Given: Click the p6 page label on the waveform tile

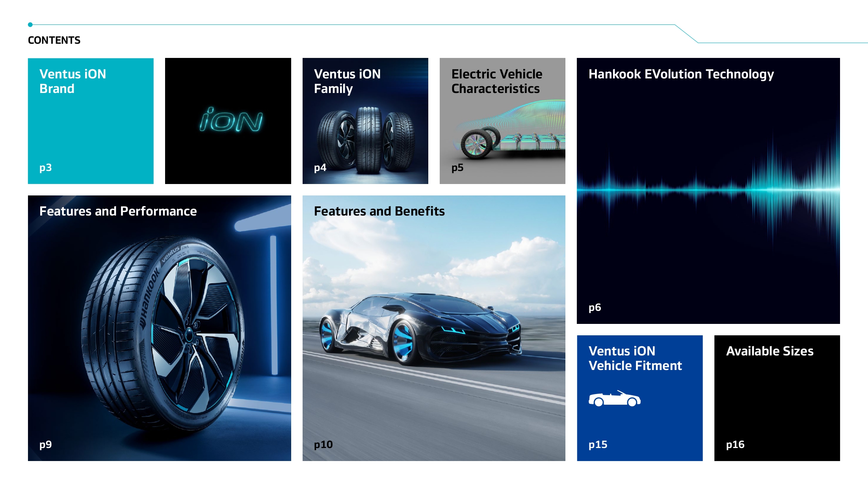Looking at the screenshot, I should 595,309.
